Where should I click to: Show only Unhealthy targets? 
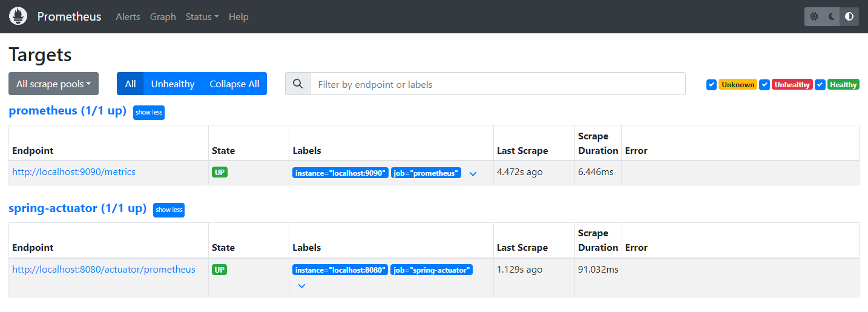pos(173,84)
